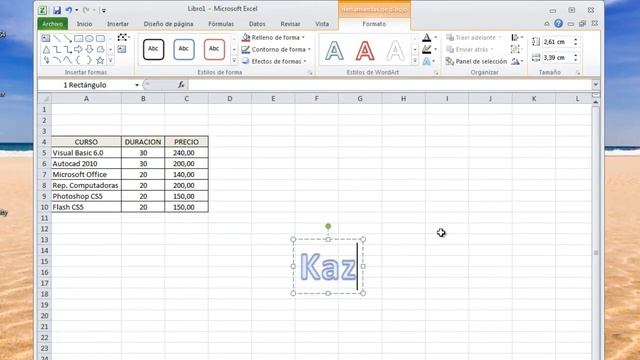The width and height of the screenshot is (640, 360).
Task: Switch to the Vista tab
Action: click(322, 24)
